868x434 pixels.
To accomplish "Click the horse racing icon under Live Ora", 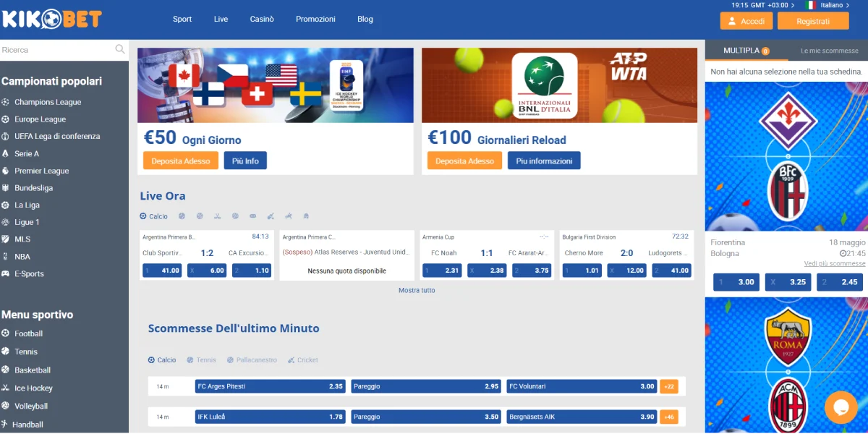I will tap(289, 216).
